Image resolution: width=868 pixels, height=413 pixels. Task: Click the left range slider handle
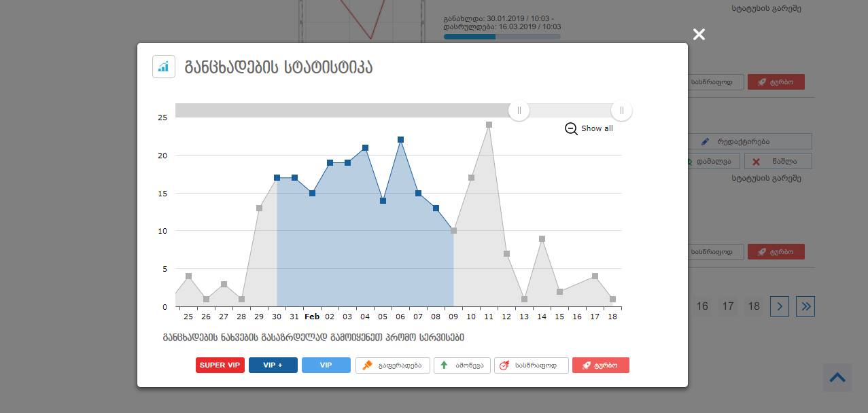click(x=519, y=110)
